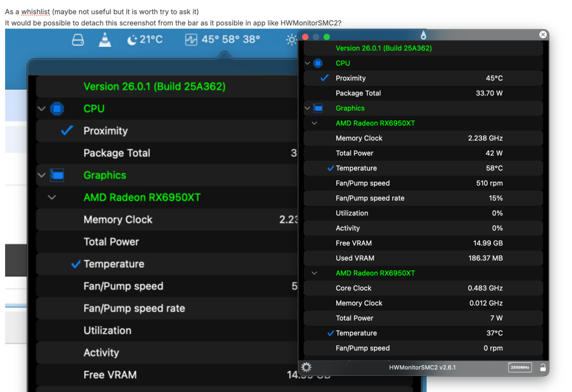Select Total Power row showing 7 W
572x392 pixels.
tap(423, 318)
